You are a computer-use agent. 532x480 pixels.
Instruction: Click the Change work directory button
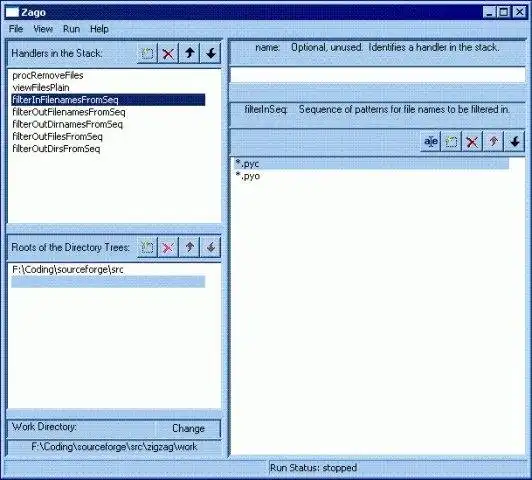(188, 428)
